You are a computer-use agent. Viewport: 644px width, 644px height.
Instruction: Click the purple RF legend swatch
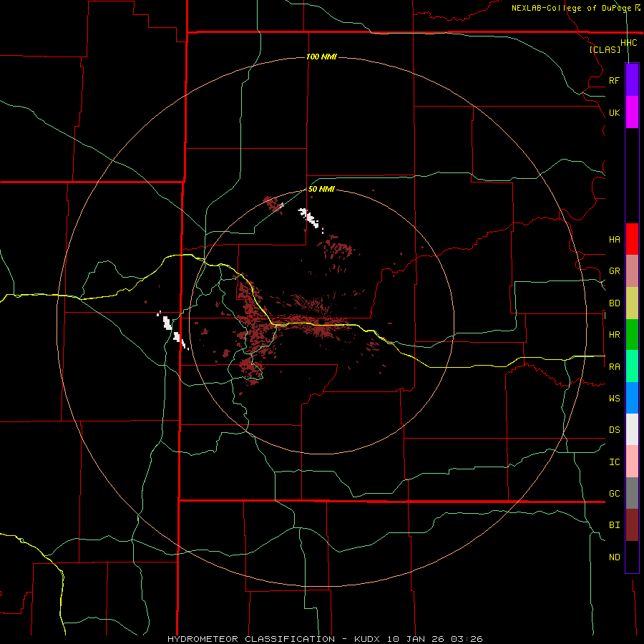[x=632, y=80]
